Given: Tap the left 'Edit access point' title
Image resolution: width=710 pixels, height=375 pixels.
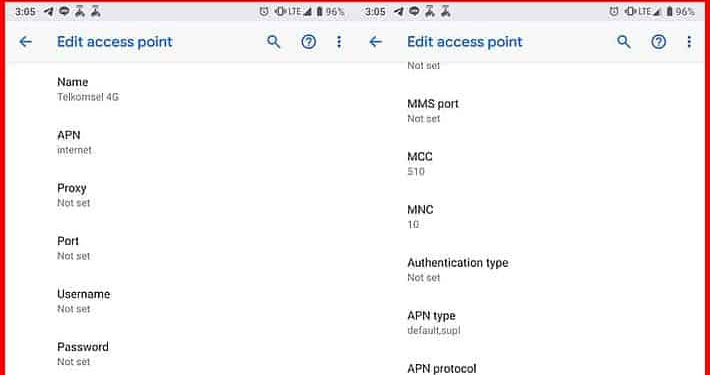Looking at the screenshot, I should pyautogui.click(x=115, y=42).
